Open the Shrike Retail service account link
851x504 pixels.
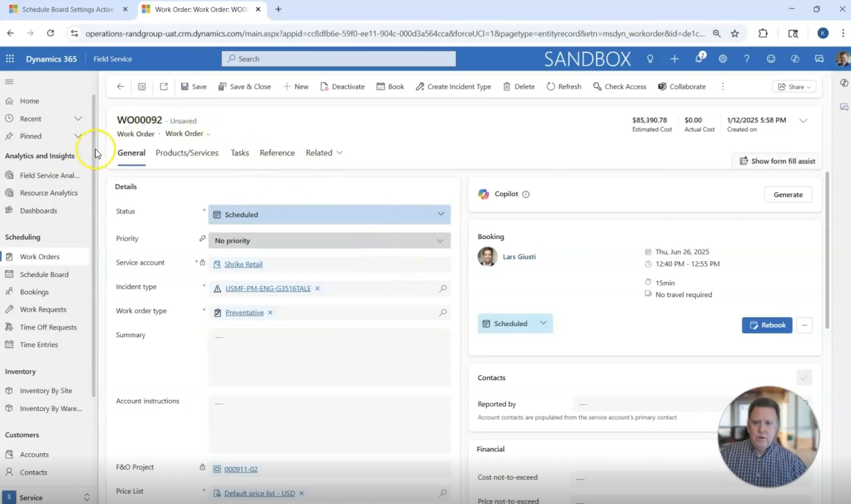[243, 264]
